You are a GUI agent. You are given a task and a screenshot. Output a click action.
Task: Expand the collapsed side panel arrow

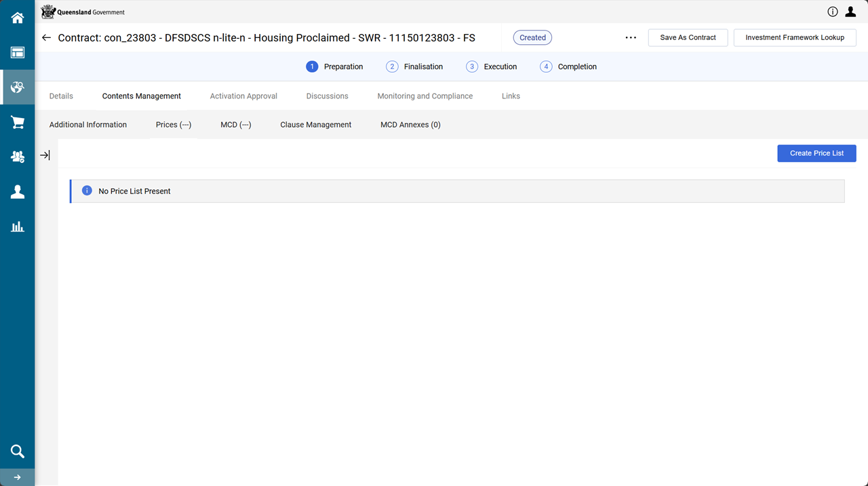click(x=45, y=155)
